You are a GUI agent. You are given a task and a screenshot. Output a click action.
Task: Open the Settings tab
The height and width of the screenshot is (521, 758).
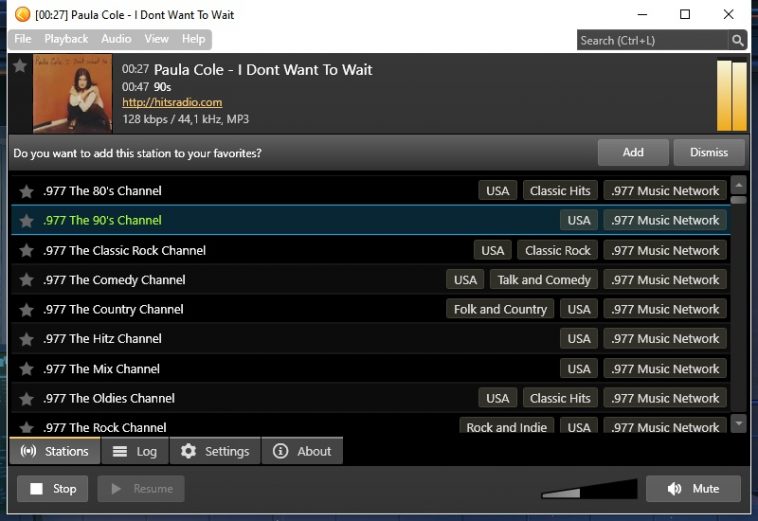click(x=215, y=451)
